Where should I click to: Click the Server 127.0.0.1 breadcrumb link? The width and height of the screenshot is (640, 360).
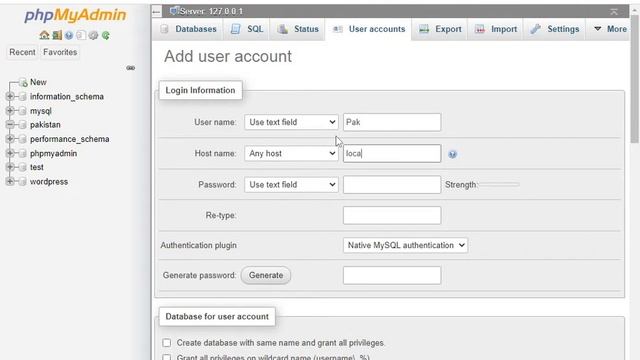(x=211, y=11)
